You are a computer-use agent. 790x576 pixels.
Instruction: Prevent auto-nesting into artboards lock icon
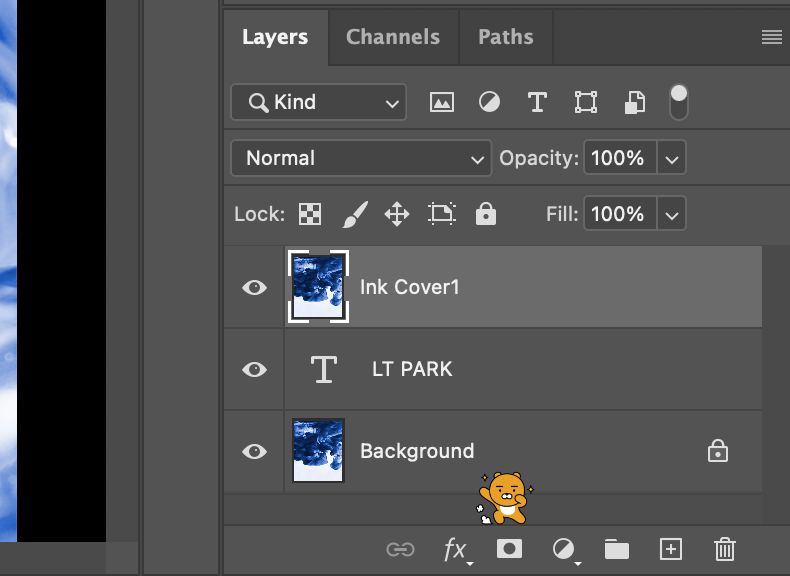442,214
